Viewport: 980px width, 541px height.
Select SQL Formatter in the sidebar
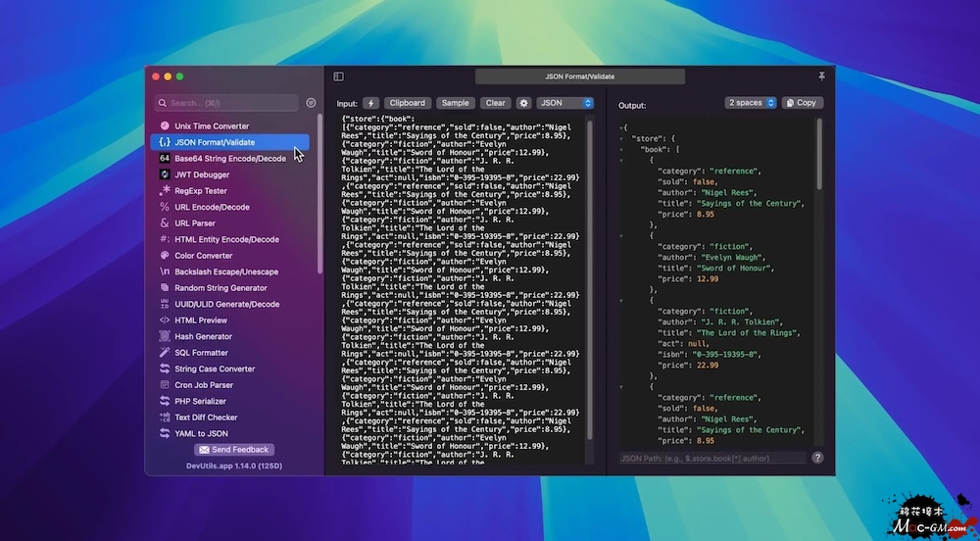pos(201,353)
